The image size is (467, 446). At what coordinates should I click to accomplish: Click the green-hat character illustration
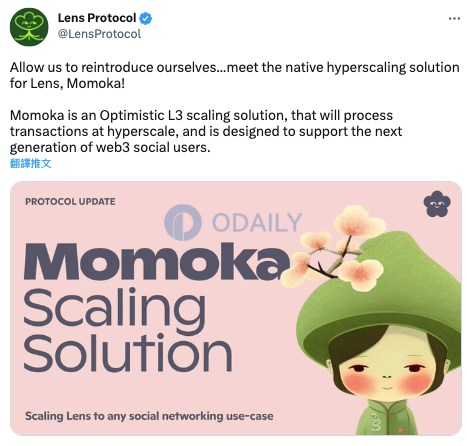click(x=379, y=333)
